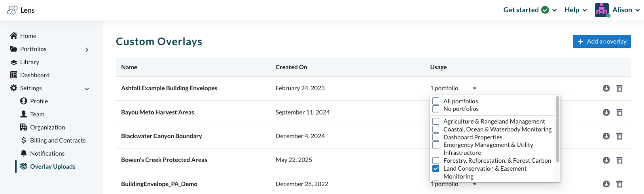Go to Dashboard in the sidebar

coord(35,75)
